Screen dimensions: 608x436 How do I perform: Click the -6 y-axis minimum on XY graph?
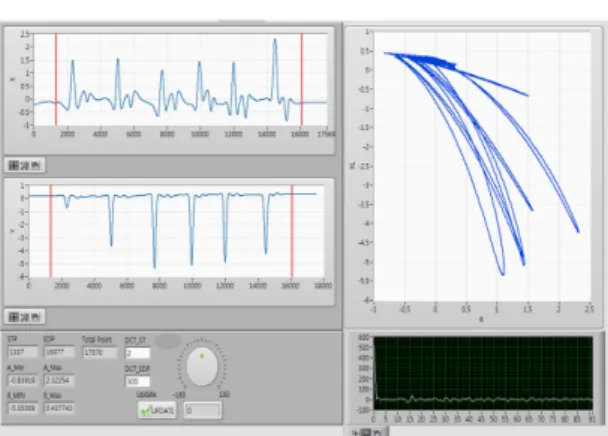(x=367, y=300)
